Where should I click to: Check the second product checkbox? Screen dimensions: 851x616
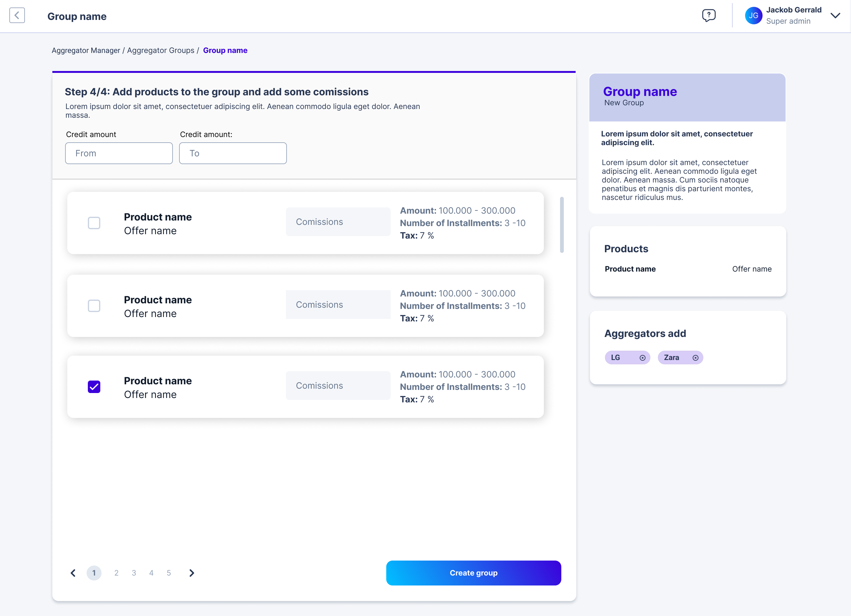click(x=94, y=306)
